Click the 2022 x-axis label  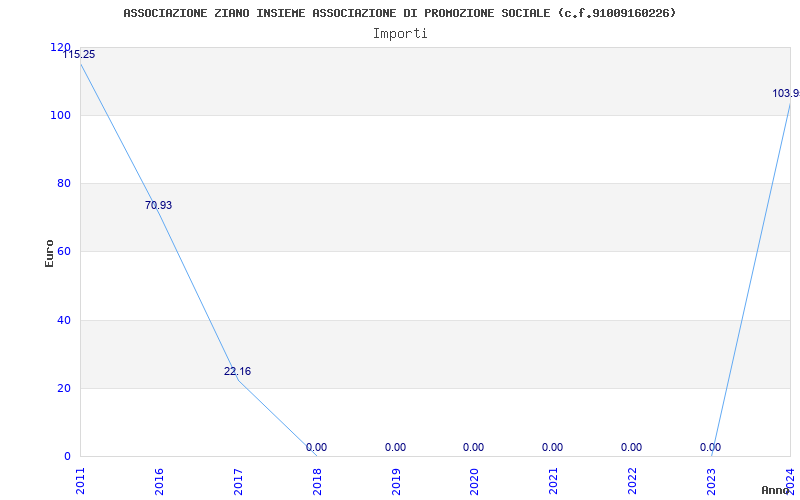(x=633, y=481)
